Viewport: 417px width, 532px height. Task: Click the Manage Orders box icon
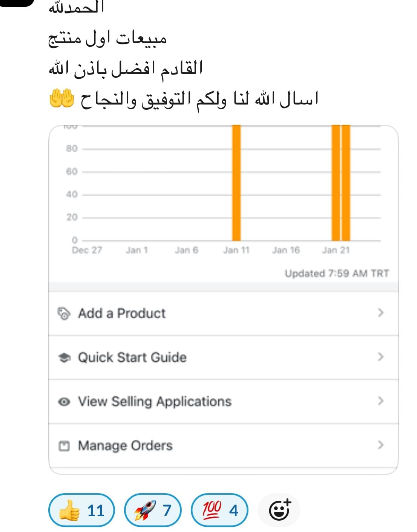coord(64,446)
